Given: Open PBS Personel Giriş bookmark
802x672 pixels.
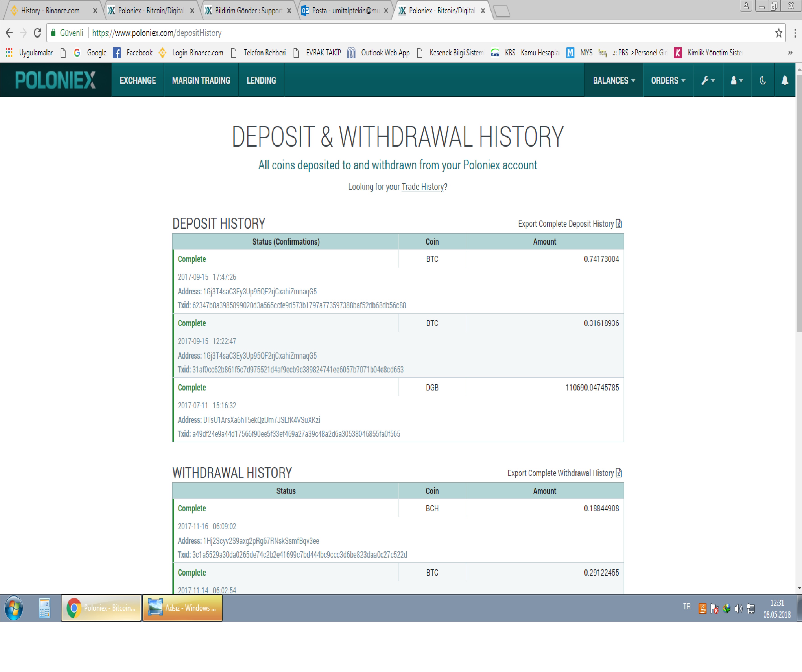Looking at the screenshot, I should click(633, 53).
